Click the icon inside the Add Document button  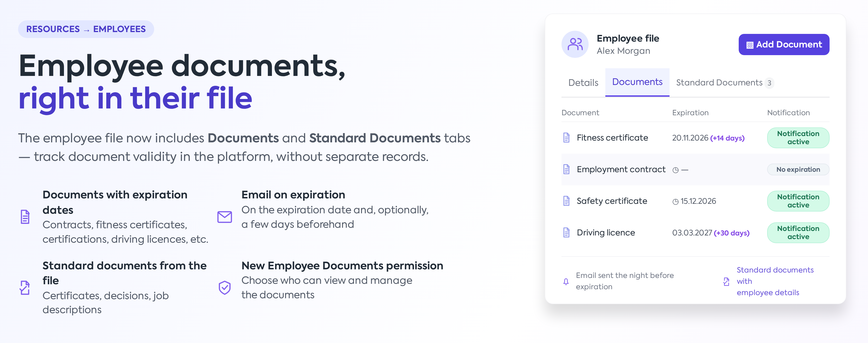[x=750, y=45]
